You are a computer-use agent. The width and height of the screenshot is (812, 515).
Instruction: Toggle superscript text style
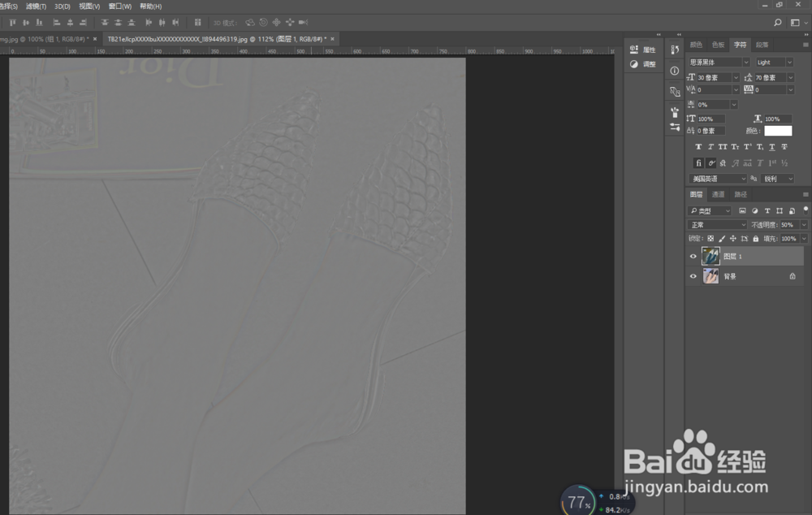pos(748,147)
